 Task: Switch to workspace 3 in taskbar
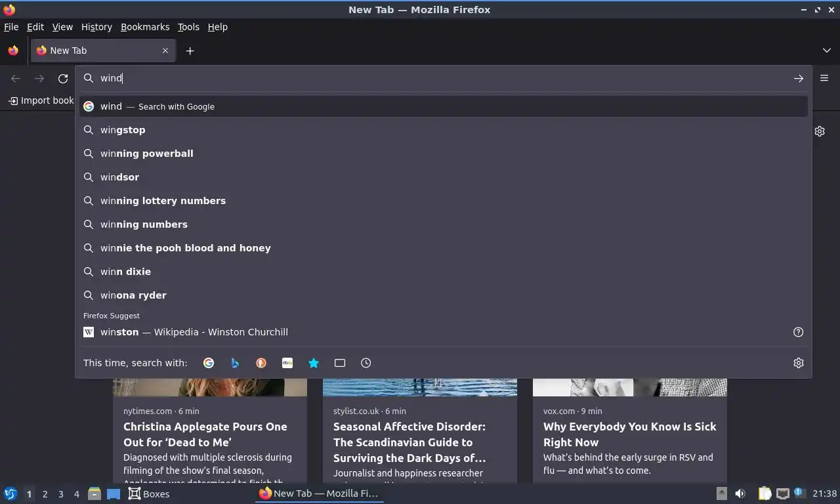pyautogui.click(x=60, y=494)
